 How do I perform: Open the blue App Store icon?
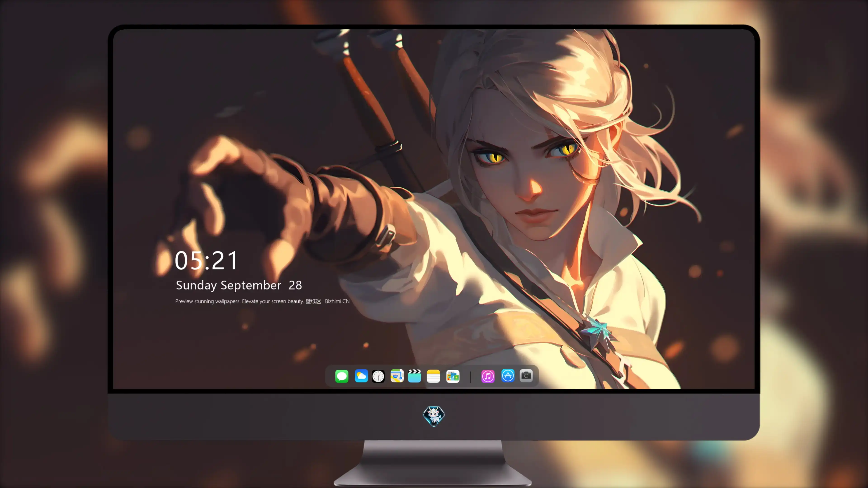click(508, 375)
